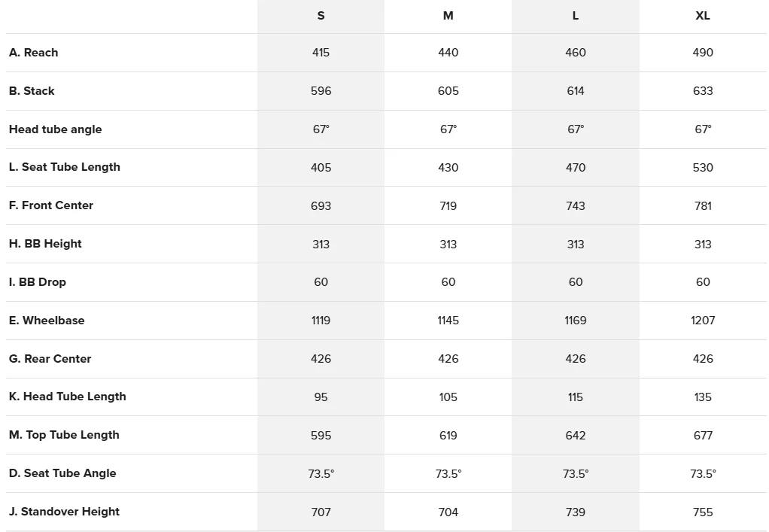The image size is (769, 532).
Task: Click the J. Standover Height label
Action: coord(64,512)
